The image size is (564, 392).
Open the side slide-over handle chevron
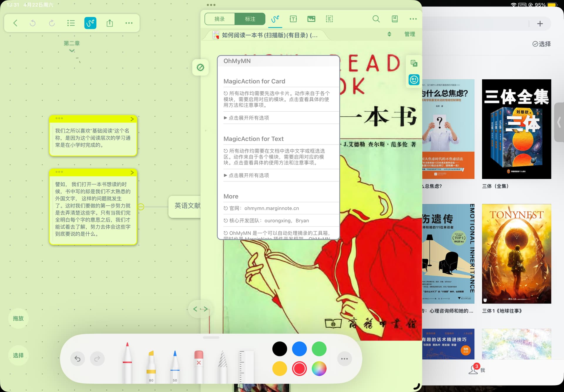(x=559, y=122)
